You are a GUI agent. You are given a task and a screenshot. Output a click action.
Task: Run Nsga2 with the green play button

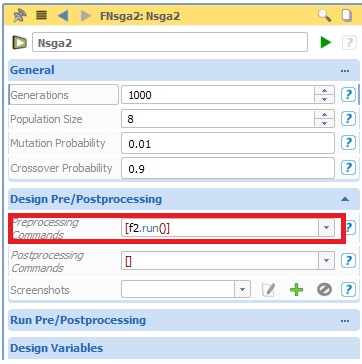[x=326, y=42]
